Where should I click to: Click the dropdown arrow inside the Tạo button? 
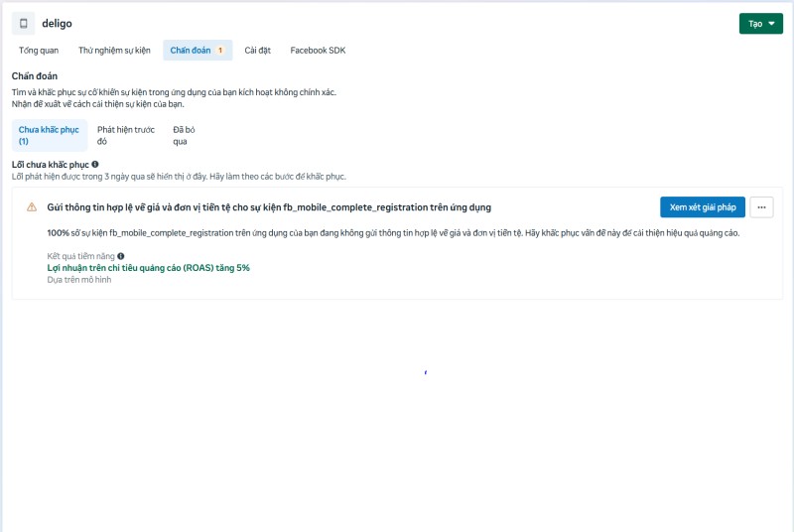772,24
